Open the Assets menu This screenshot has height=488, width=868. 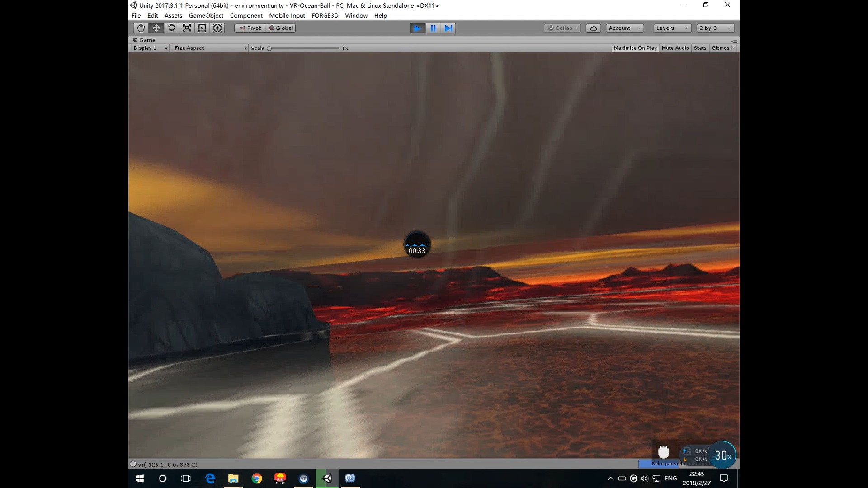click(x=173, y=15)
